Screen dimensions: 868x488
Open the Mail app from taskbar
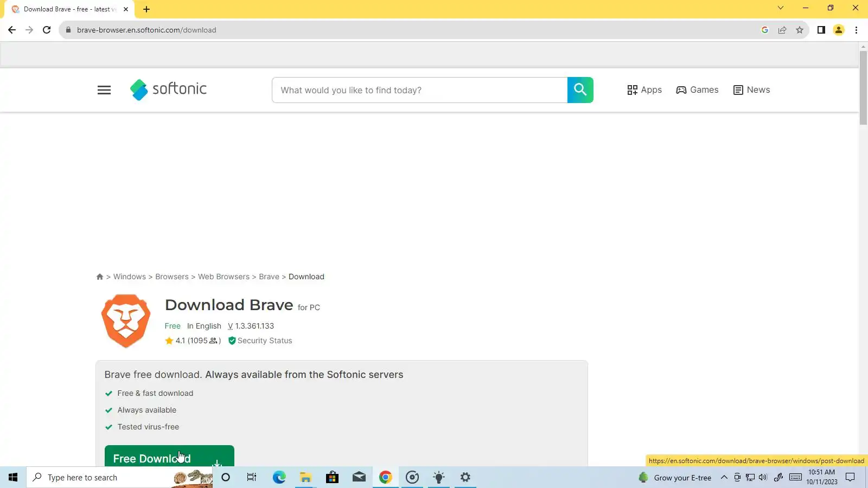tap(359, 477)
